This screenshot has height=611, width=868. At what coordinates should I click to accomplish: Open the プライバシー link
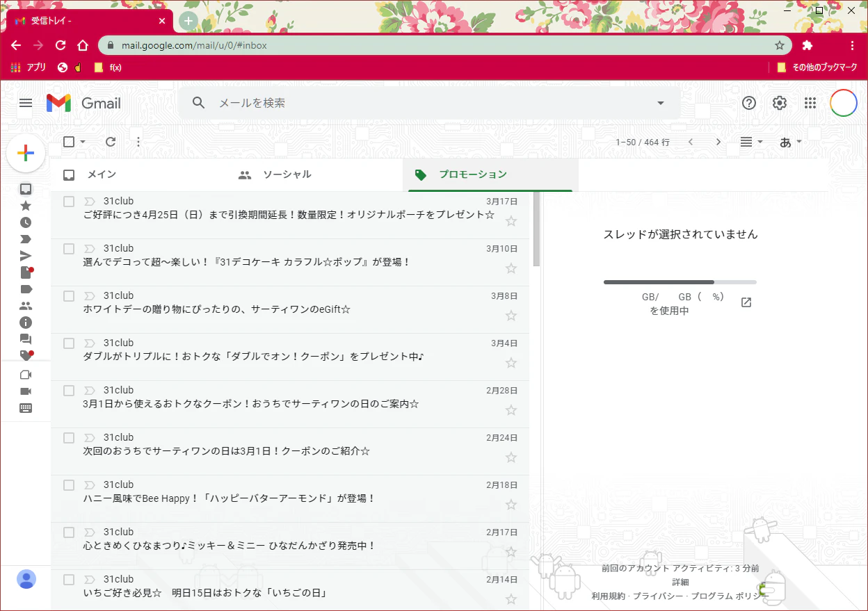(658, 596)
